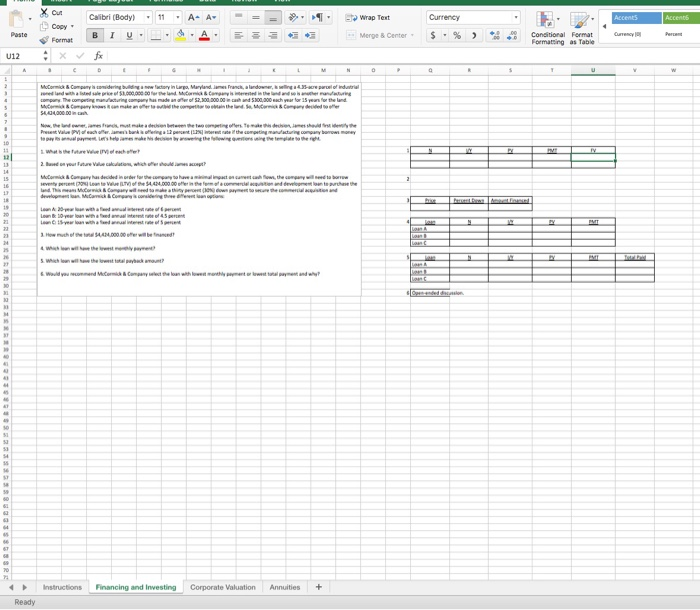Toggle Italic formatting
The image size is (700, 610).
112,35
